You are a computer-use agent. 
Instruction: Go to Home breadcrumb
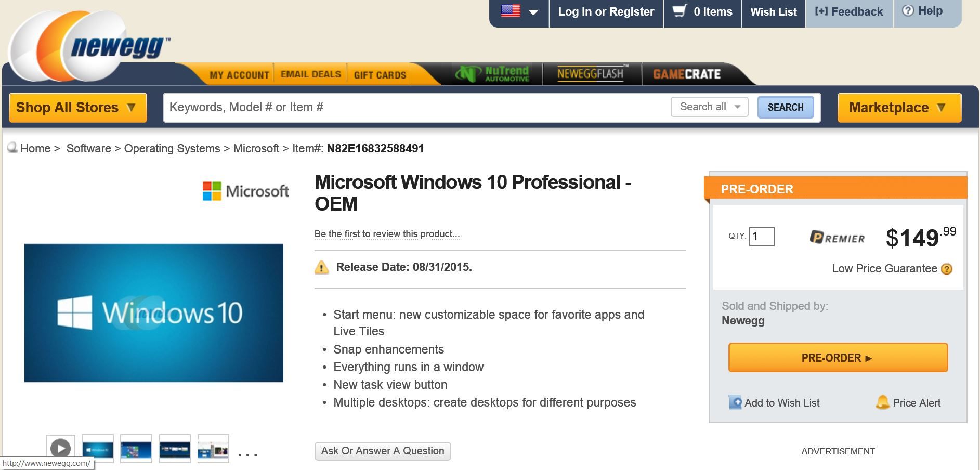point(35,149)
